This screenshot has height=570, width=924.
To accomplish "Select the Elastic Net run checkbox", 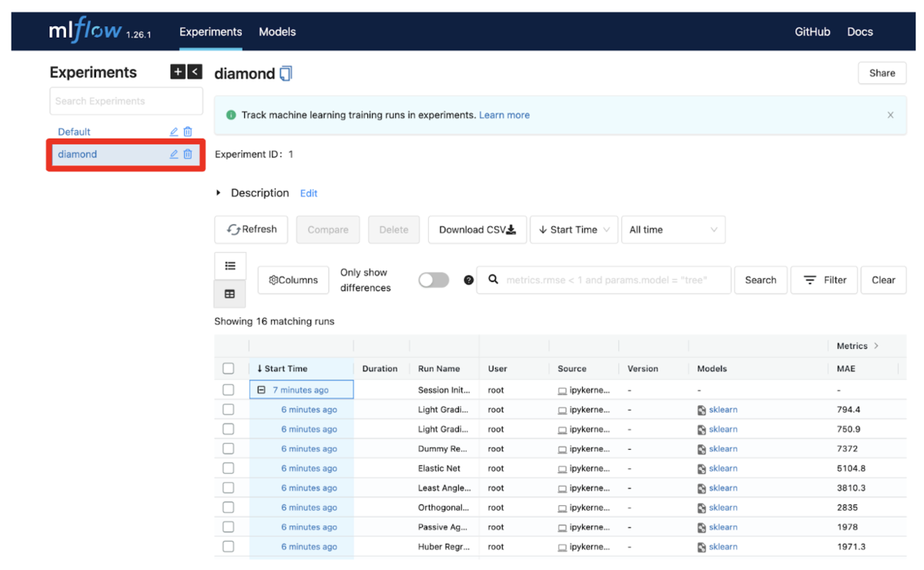I will [228, 468].
